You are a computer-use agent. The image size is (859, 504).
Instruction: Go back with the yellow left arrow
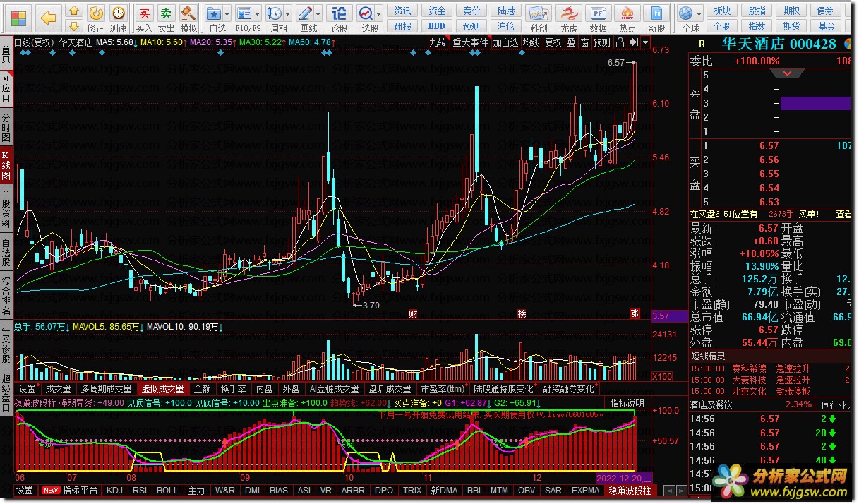tap(48, 18)
